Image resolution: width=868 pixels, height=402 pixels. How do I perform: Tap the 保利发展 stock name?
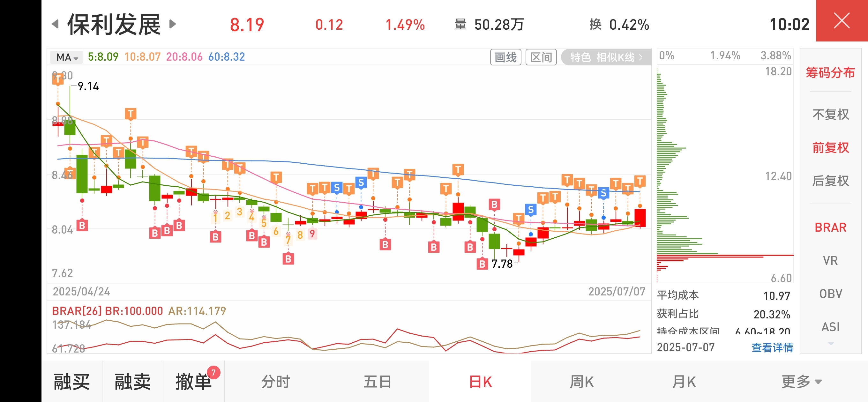114,25
